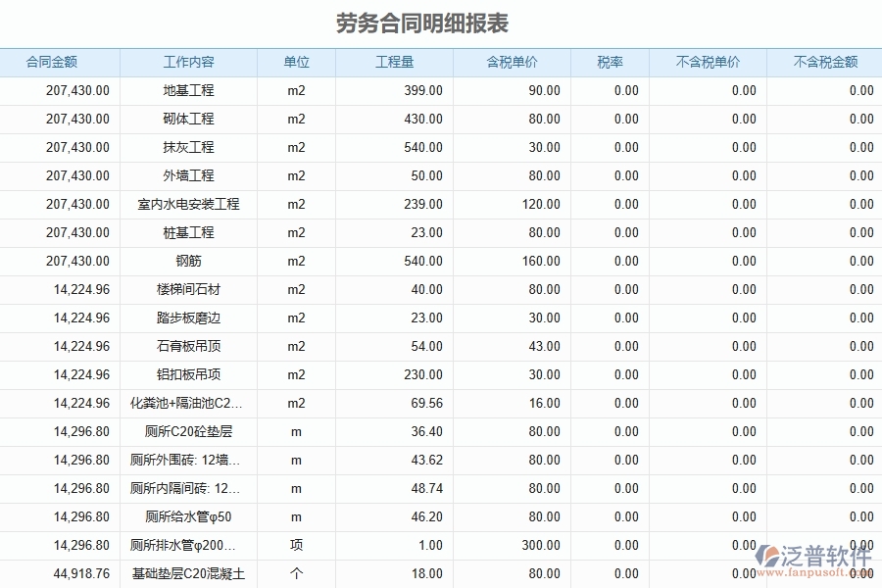Click the 399.00 quantity value
This screenshot has height=588, width=882.
(x=423, y=90)
